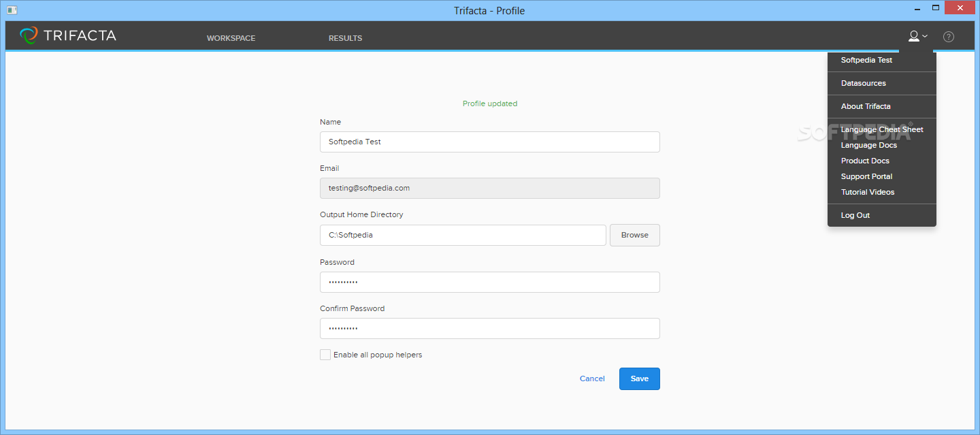The width and height of the screenshot is (980, 435).
Task: Open Language Cheat Sheet
Action: point(881,129)
